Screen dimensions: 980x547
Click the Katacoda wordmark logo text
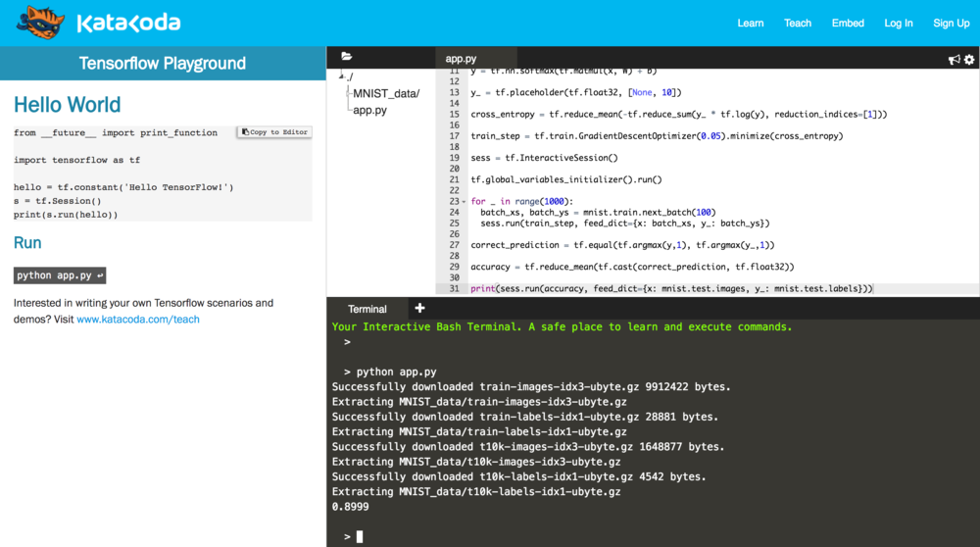[x=128, y=24]
